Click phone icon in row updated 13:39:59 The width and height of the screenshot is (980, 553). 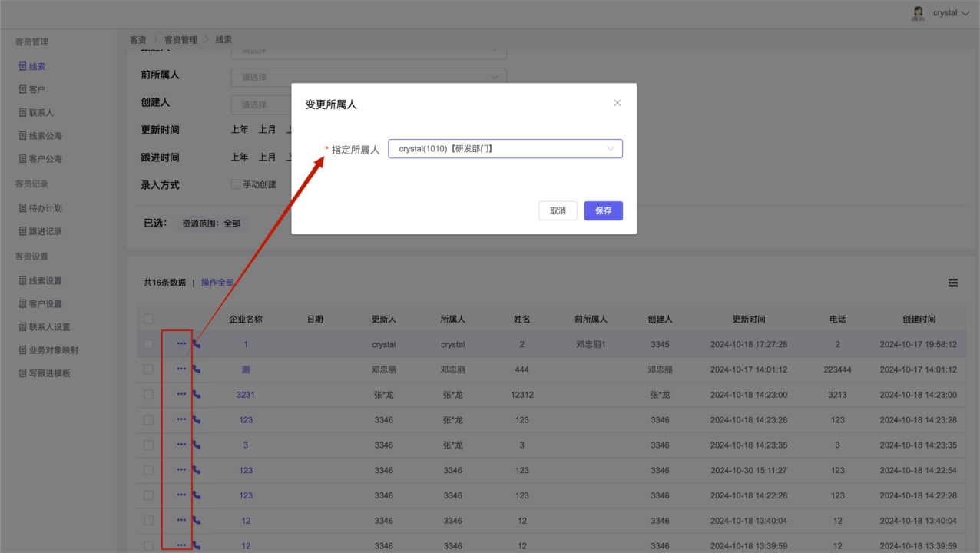[197, 545]
